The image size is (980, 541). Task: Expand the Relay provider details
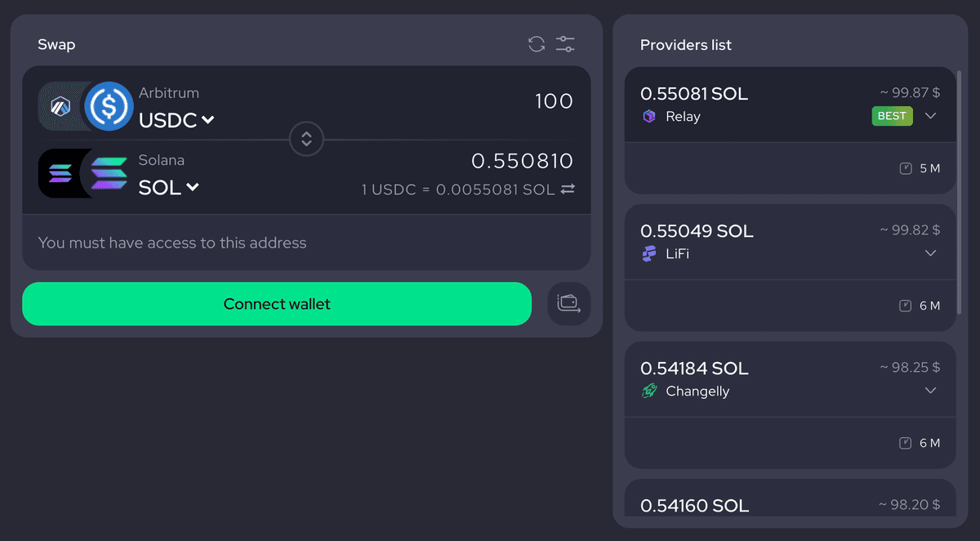pyautogui.click(x=930, y=116)
